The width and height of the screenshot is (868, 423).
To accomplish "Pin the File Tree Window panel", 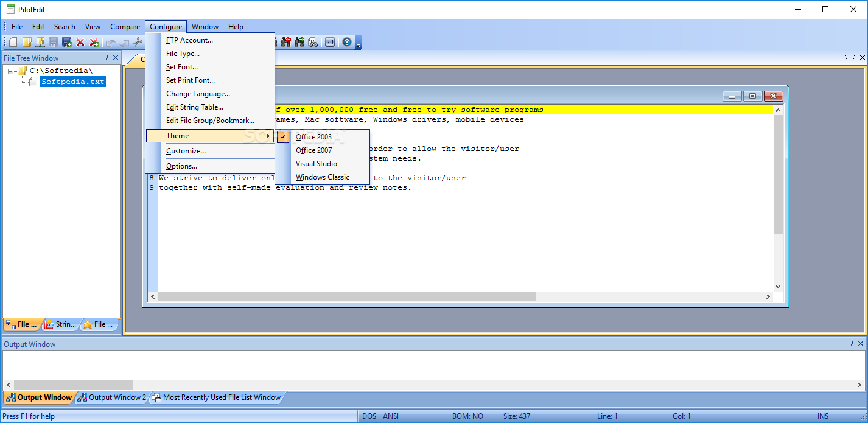I will click(x=106, y=58).
